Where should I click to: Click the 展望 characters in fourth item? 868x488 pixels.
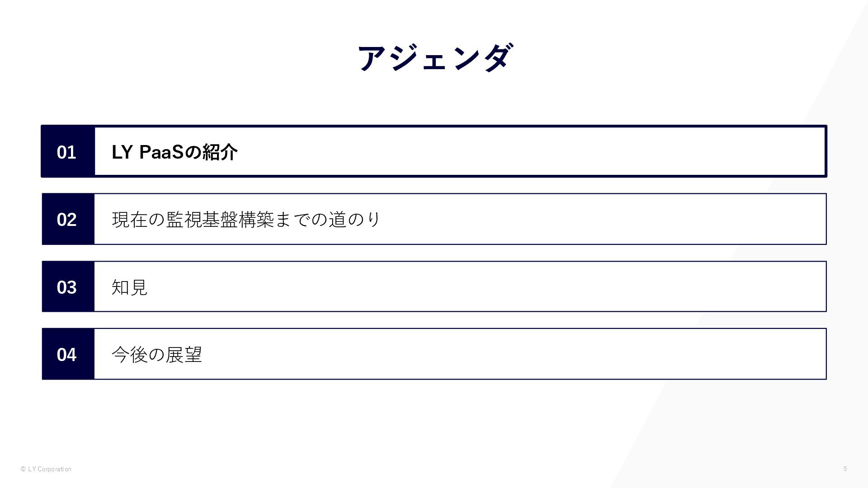click(184, 354)
